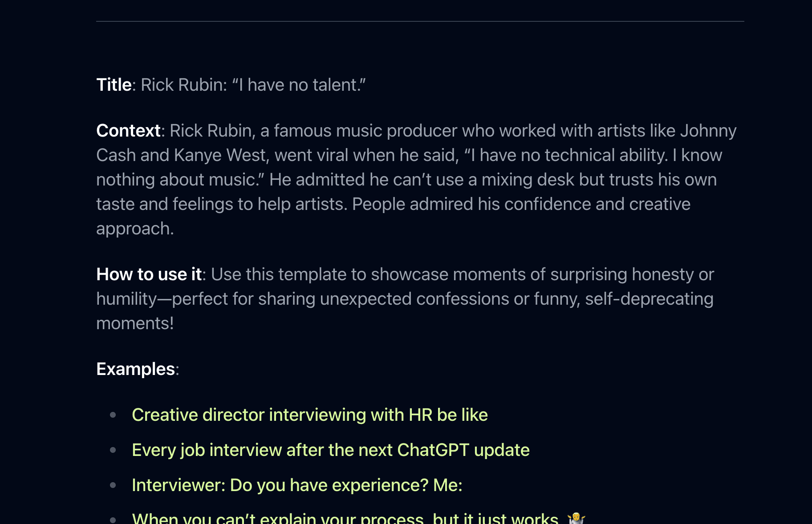812x524 pixels.
Task: Follow the 'Interviewer: Do you have experience?' link
Action: pyautogui.click(x=297, y=485)
